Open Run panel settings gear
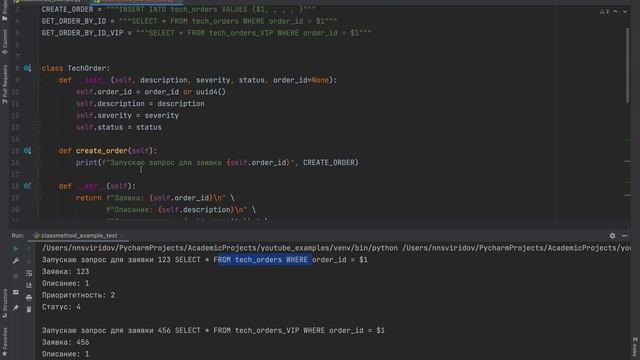Screen dimensions: 640x360 point(612,236)
